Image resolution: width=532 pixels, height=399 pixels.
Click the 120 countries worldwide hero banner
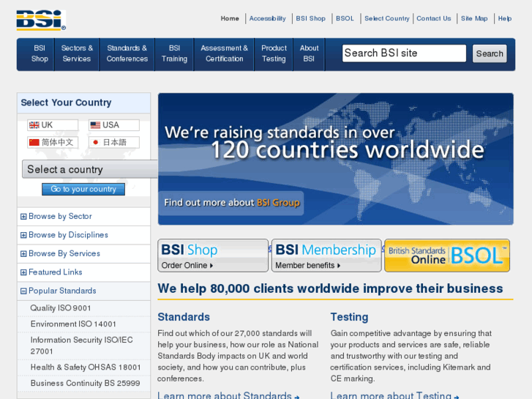[336, 159]
